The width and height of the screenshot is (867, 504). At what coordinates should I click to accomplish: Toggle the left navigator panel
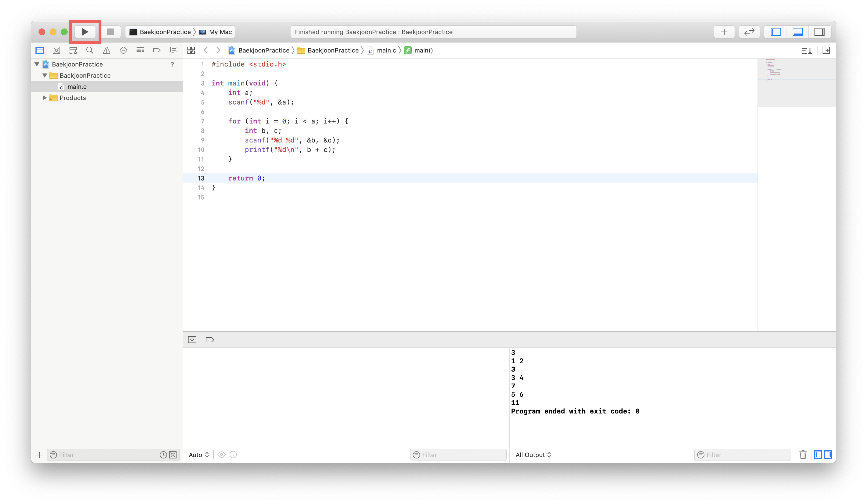click(775, 32)
